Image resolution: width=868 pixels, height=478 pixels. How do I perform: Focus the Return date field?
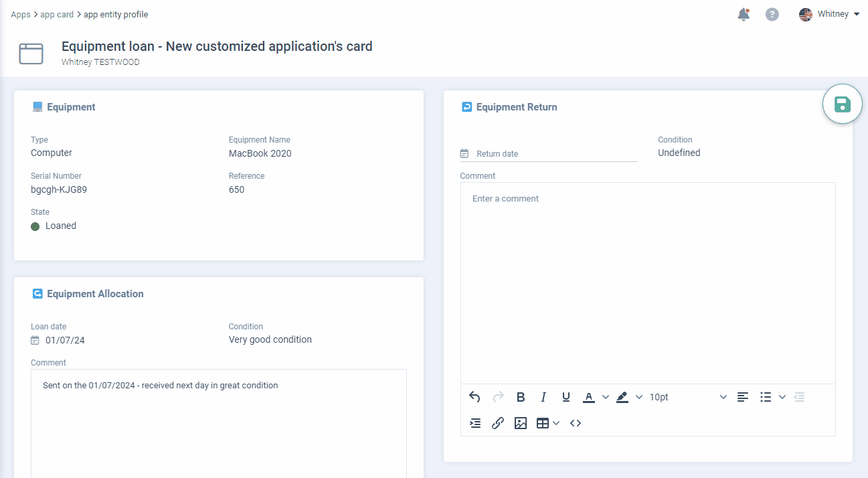click(x=549, y=154)
